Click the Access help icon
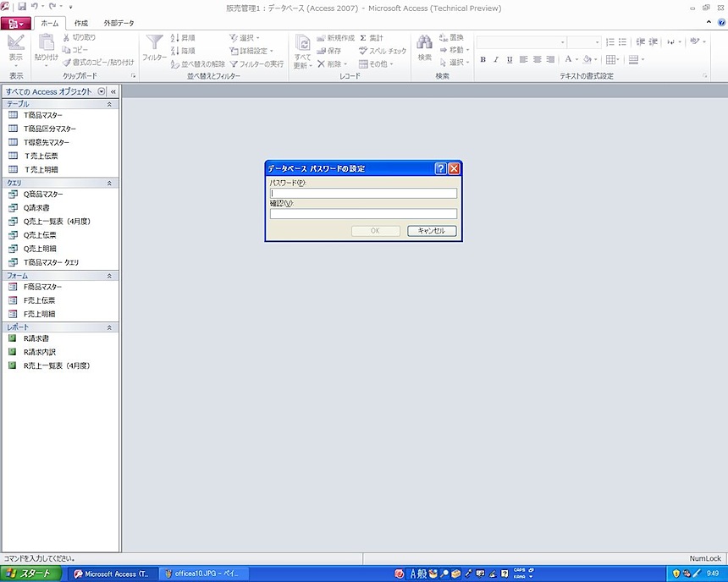The width and height of the screenshot is (728, 582). (x=721, y=23)
